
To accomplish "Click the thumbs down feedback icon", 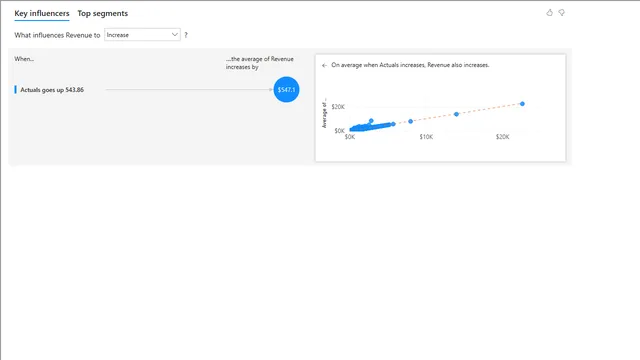I will click(562, 13).
